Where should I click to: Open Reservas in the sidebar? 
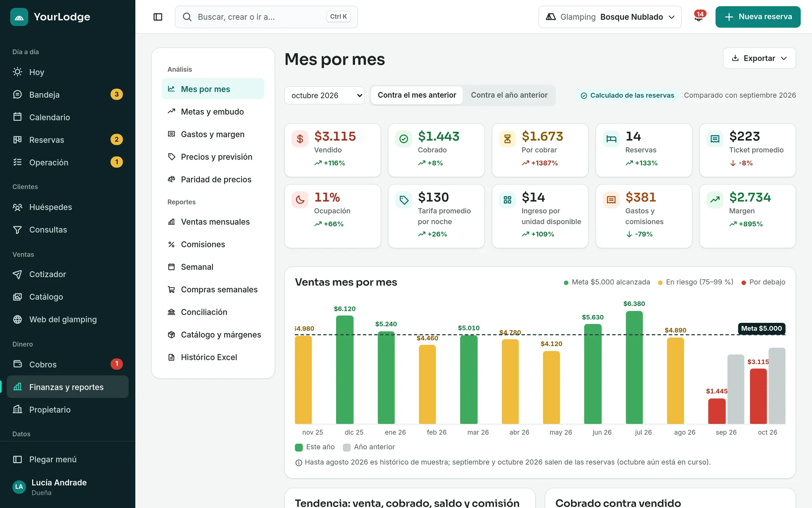pos(68,140)
